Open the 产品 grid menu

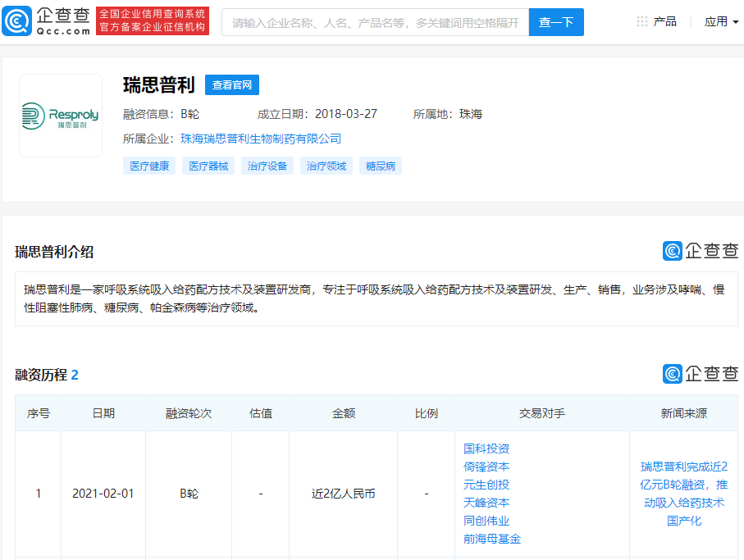tap(641, 21)
